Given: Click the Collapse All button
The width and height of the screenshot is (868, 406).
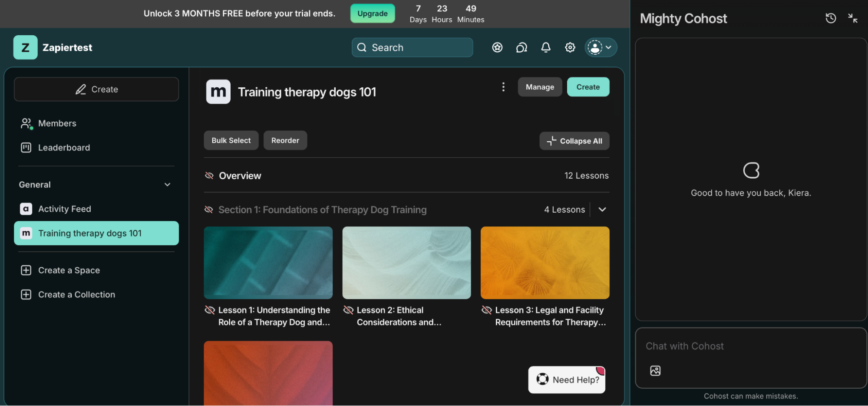Looking at the screenshot, I should pos(574,141).
